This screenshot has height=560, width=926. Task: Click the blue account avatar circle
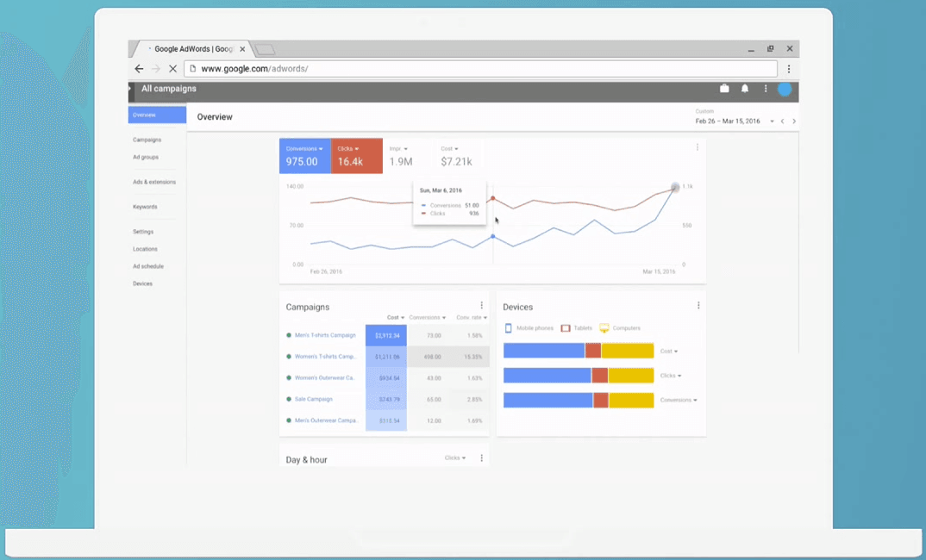(x=785, y=89)
